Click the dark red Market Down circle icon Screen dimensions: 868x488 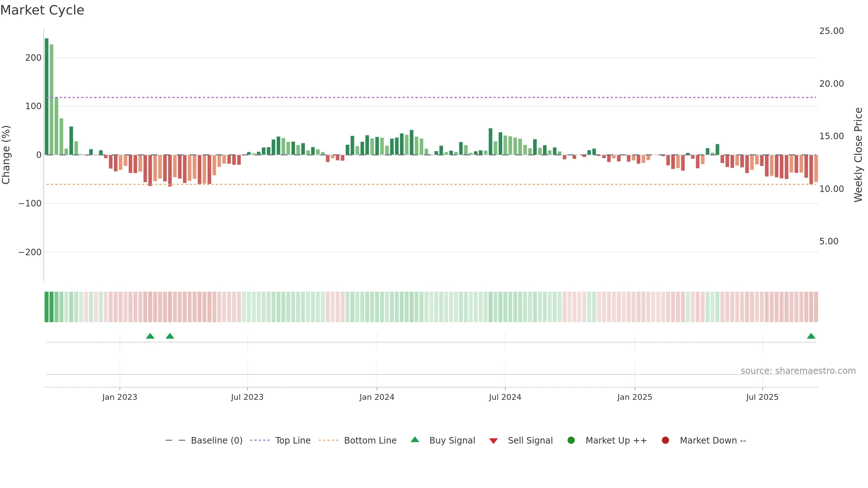pyautogui.click(x=665, y=440)
